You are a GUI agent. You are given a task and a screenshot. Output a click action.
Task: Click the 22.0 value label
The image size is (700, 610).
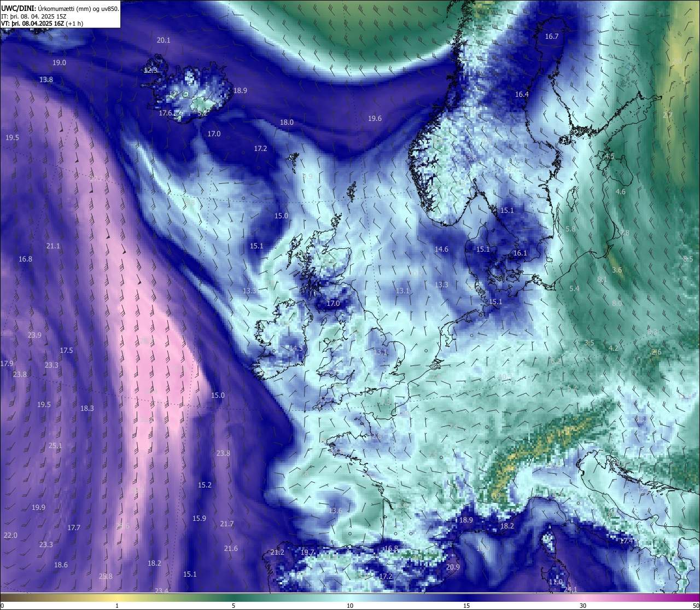pos(10,536)
